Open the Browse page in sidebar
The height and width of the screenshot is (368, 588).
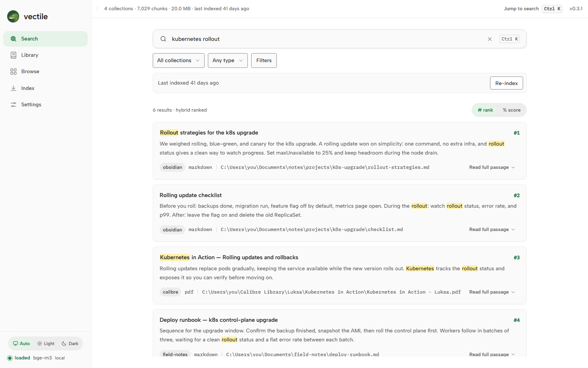tap(45, 72)
